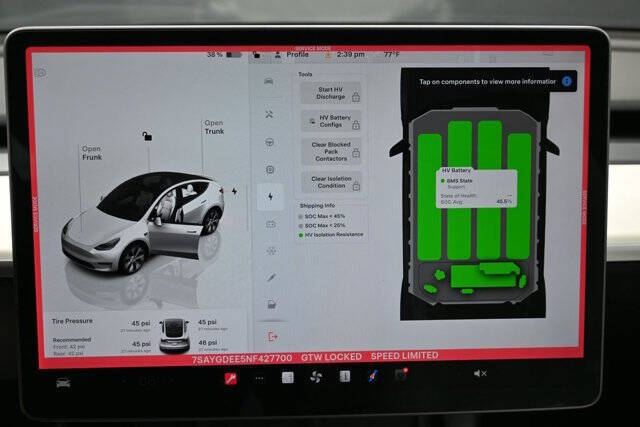Select the crossed tools icon in sidebar
This screenshot has height=427, width=640.
[269, 114]
